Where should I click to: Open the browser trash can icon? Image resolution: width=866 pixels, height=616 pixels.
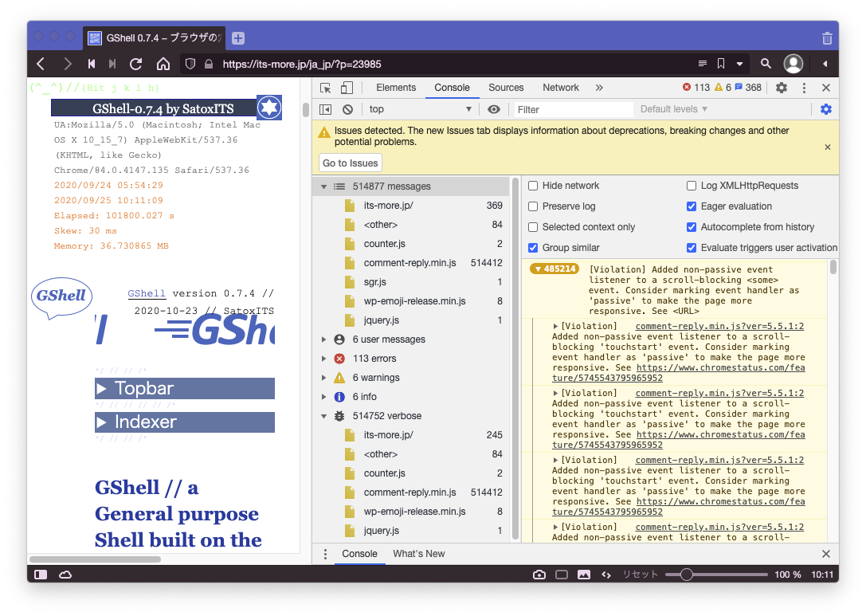827,37
